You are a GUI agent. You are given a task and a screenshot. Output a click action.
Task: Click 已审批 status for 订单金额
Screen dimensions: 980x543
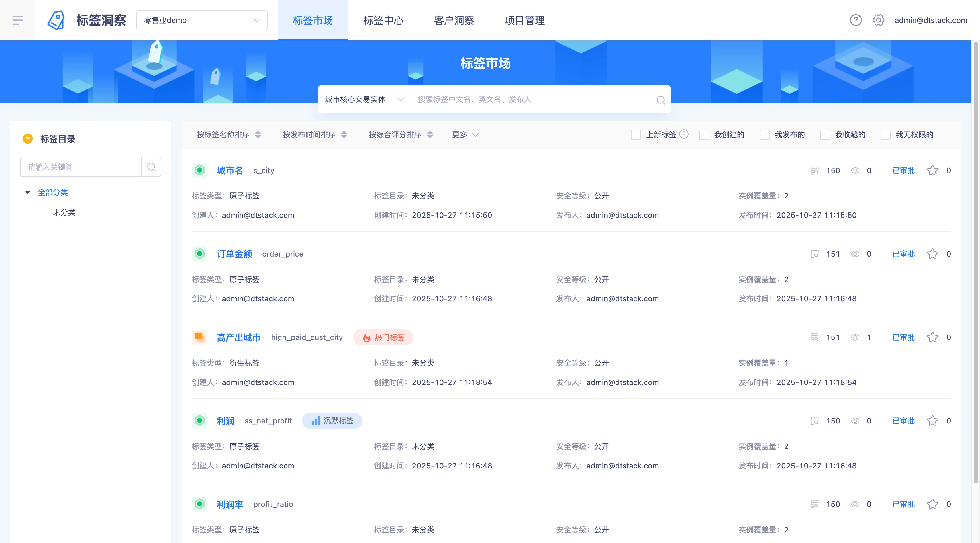pos(903,254)
